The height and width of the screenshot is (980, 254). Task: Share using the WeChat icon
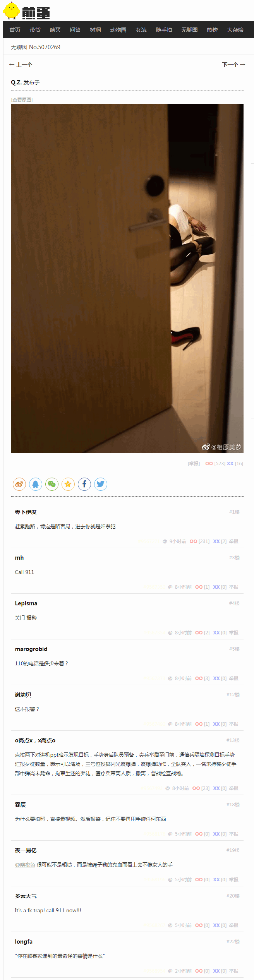click(52, 484)
